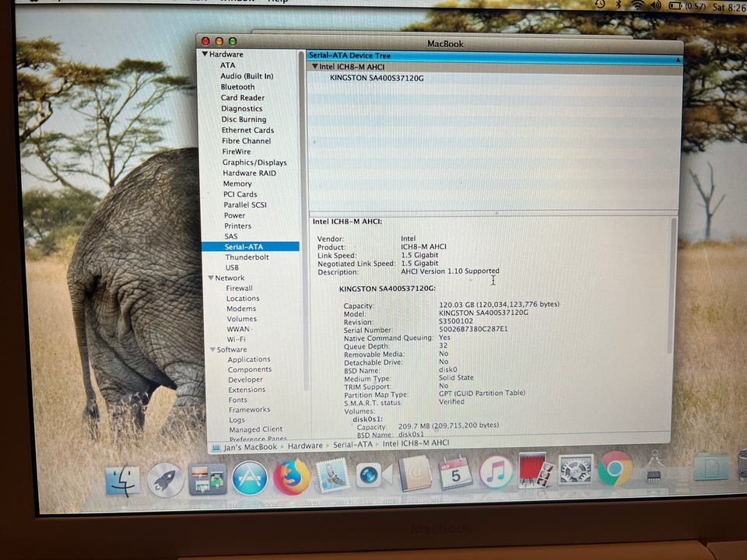
Task: Launch Google Chrome from the Dock
Action: tap(615, 468)
